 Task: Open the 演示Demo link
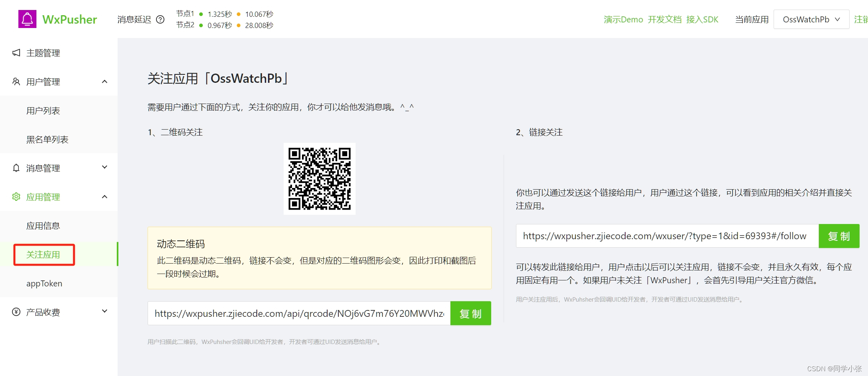coord(623,20)
